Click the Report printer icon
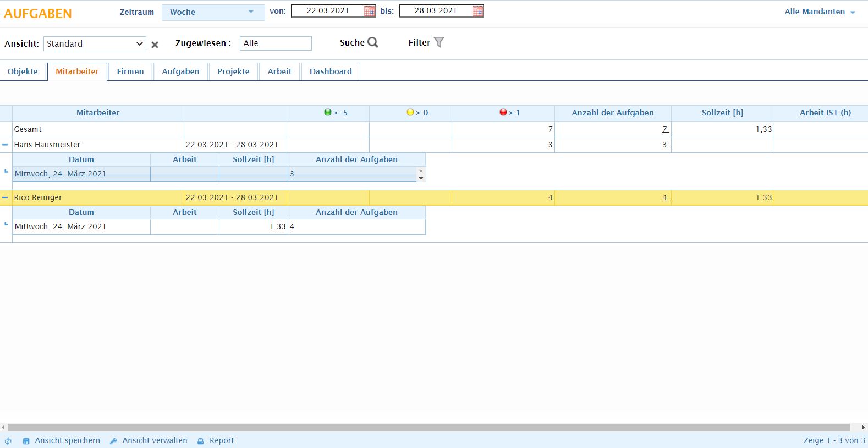This screenshot has width=868, height=448. click(201, 441)
